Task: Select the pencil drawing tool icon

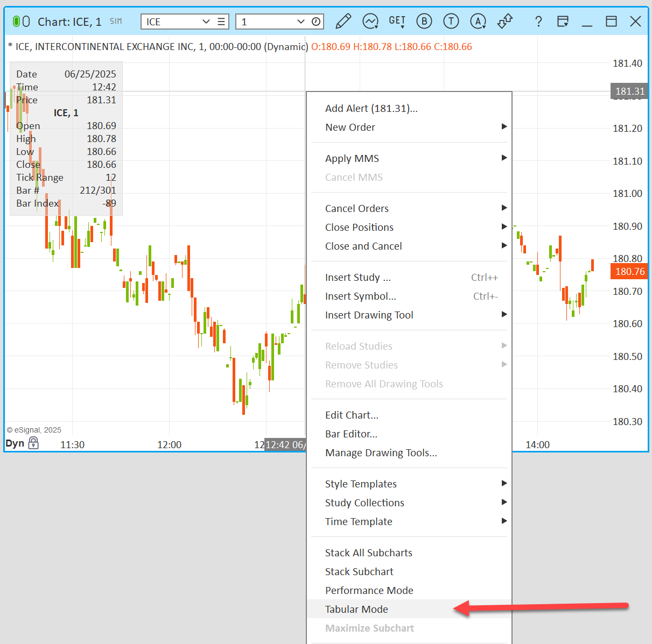Action: click(x=343, y=22)
